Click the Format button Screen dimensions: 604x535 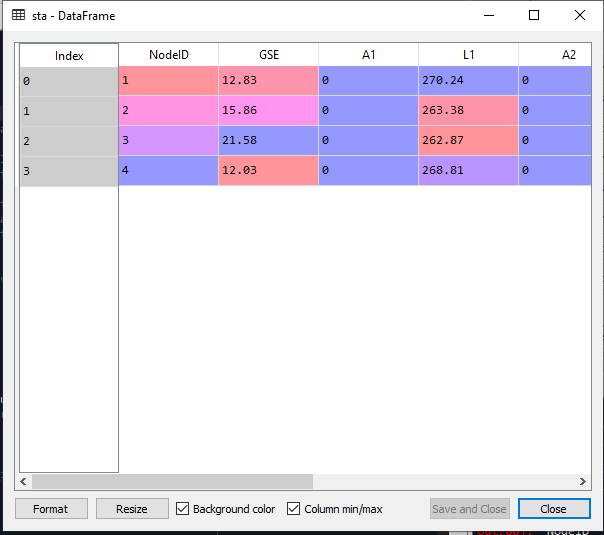pyautogui.click(x=51, y=509)
